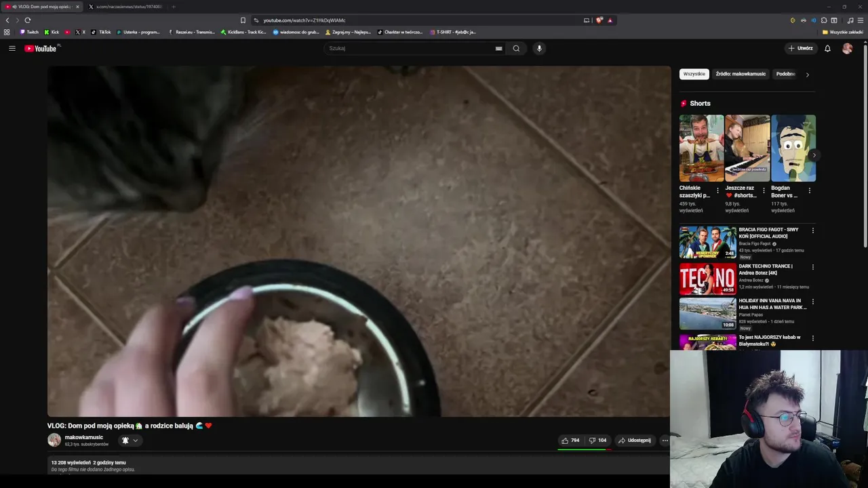This screenshot has width=868, height=488.
Task: Click the search magnifier button
Action: point(516,48)
